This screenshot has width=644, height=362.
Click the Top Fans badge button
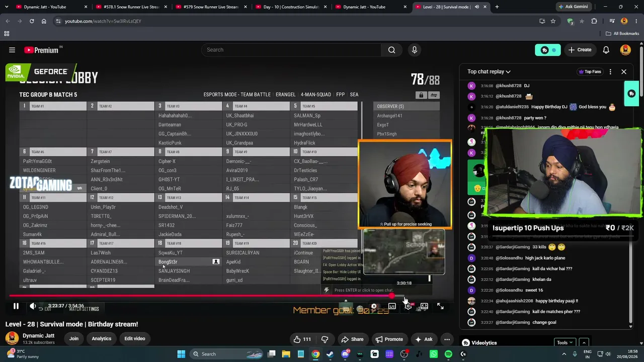590,71
